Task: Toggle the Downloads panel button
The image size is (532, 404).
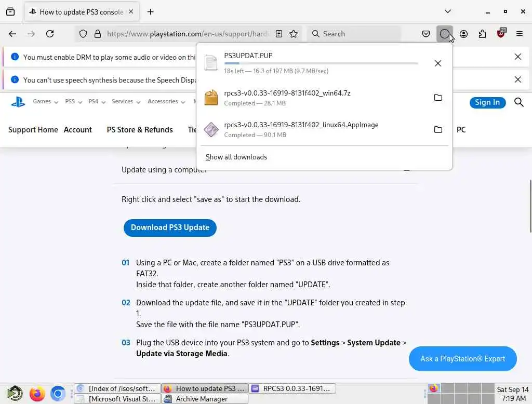Action: [x=445, y=34]
